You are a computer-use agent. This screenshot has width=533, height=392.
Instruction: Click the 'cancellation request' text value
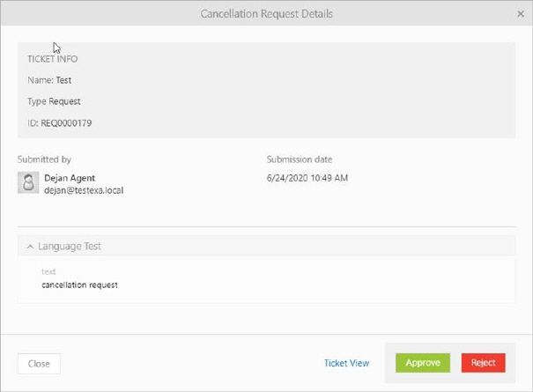(x=79, y=285)
